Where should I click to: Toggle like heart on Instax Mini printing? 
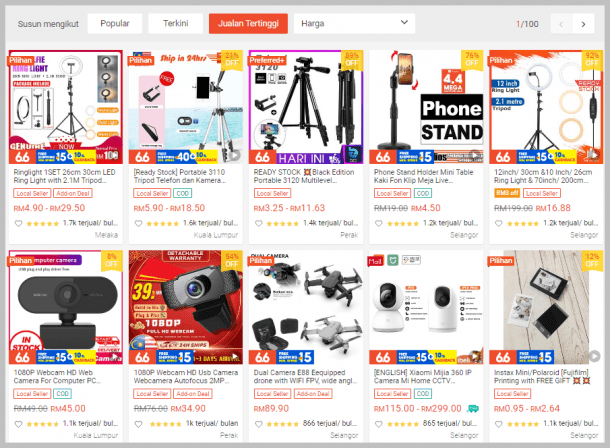click(x=499, y=424)
